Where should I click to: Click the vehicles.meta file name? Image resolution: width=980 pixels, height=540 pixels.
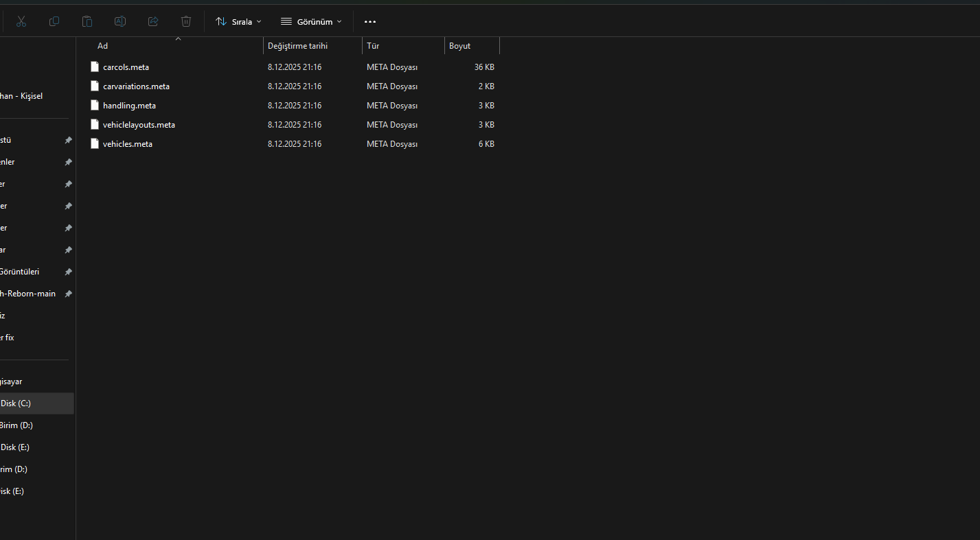click(128, 144)
